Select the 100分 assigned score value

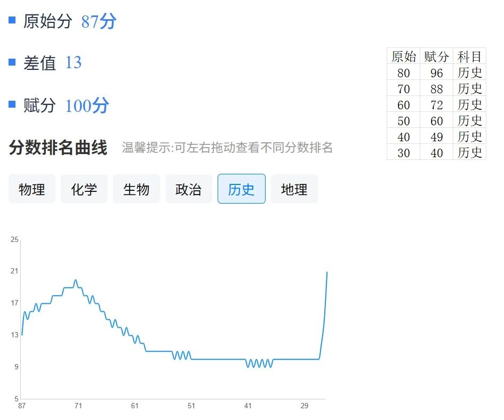click(86, 106)
